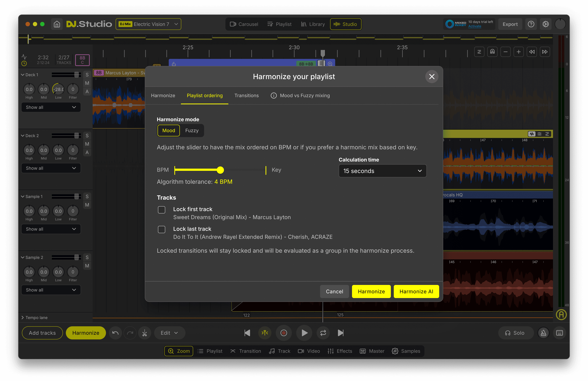This screenshot has height=381, width=588.
Task: Click the undo arrow icon
Action: tap(115, 333)
